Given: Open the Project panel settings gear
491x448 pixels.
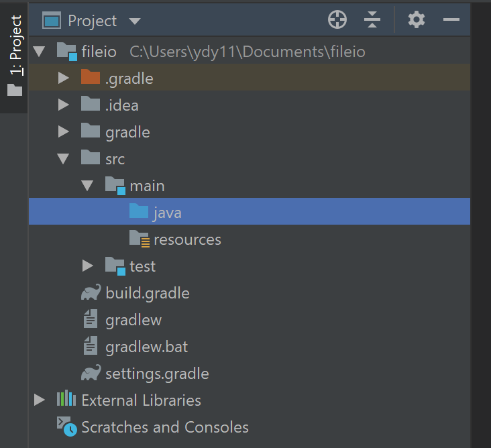Looking at the screenshot, I should [417, 19].
